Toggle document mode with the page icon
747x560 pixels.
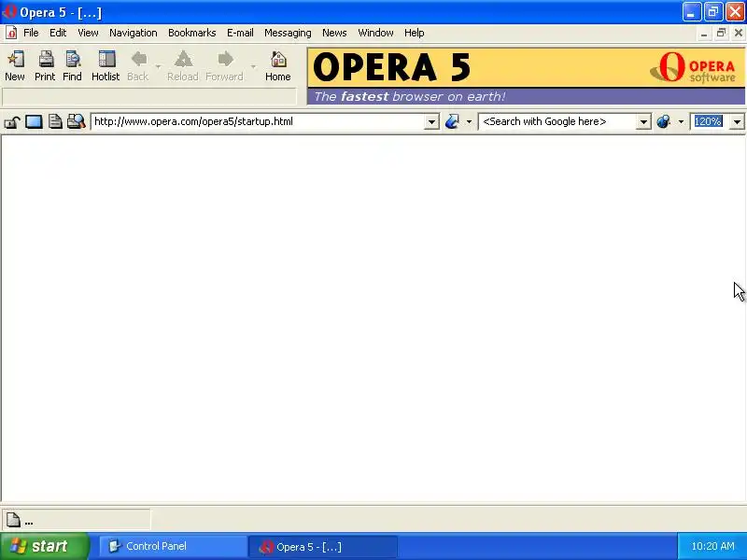click(x=55, y=122)
